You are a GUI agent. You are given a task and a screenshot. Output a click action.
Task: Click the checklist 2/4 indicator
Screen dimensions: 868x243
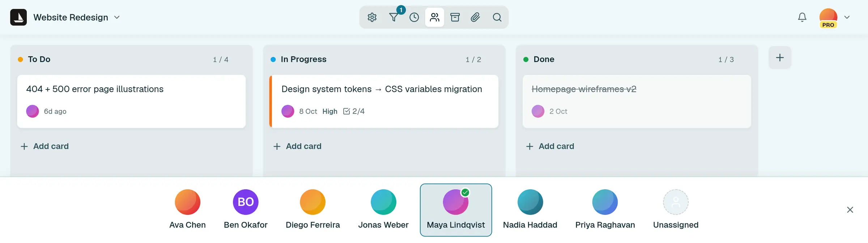[354, 111]
